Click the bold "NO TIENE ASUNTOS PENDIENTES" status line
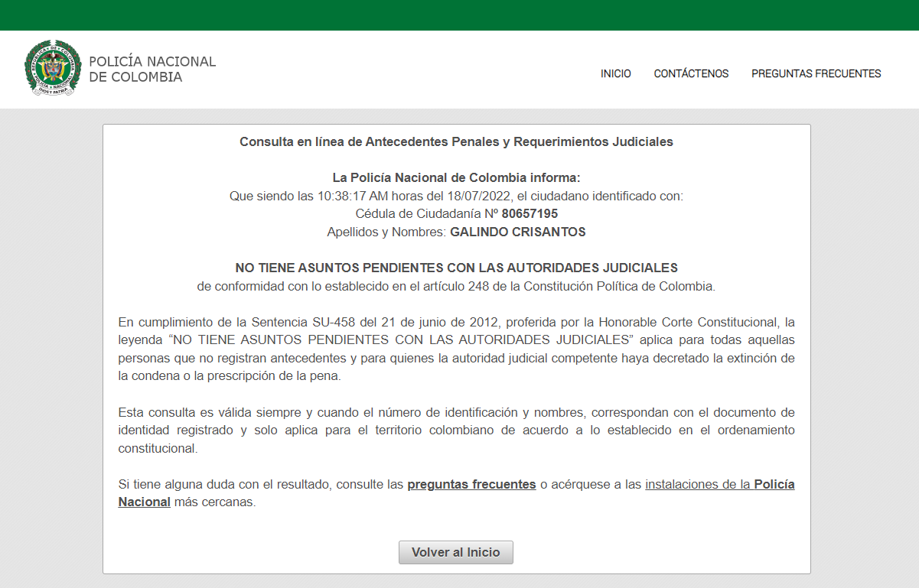This screenshot has height=588, width=919. 456,268
